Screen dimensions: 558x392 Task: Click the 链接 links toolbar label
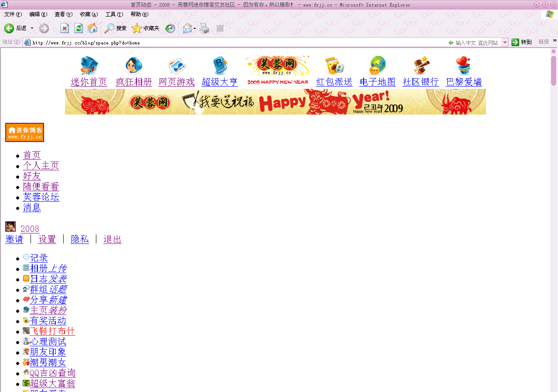click(544, 42)
